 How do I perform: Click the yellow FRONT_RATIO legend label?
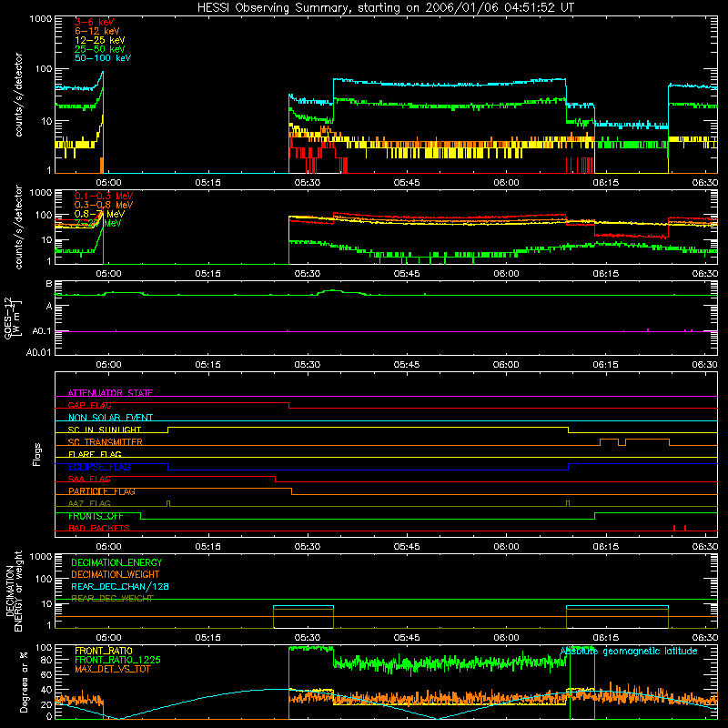coord(104,651)
